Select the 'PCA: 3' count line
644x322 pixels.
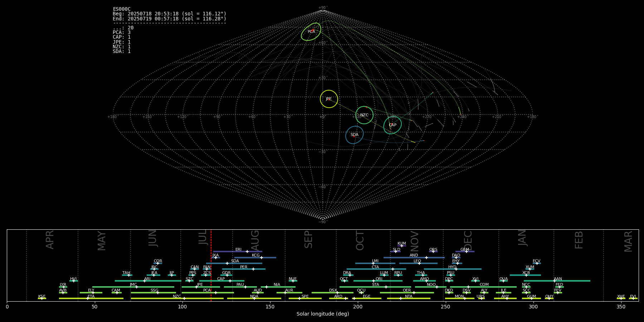122,32
